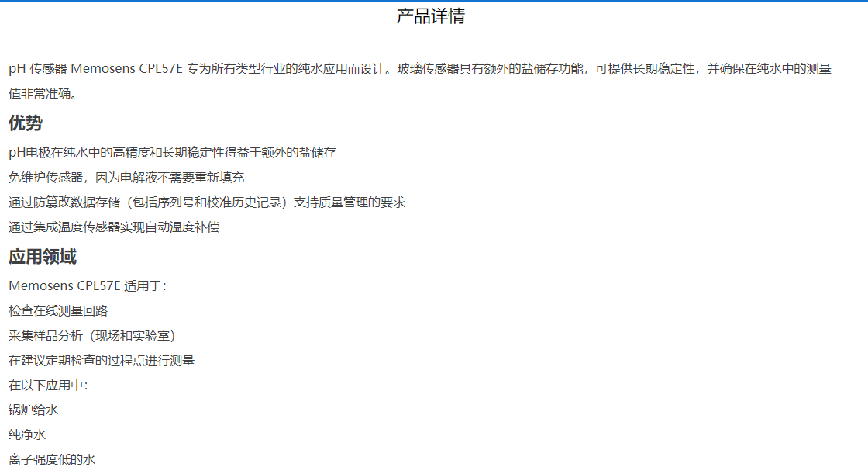Click the line '在建议定期检查的过程点进行测量'
The width and height of the screenshot is (868, 467).
pyautogui.click(x=102, y=361)
